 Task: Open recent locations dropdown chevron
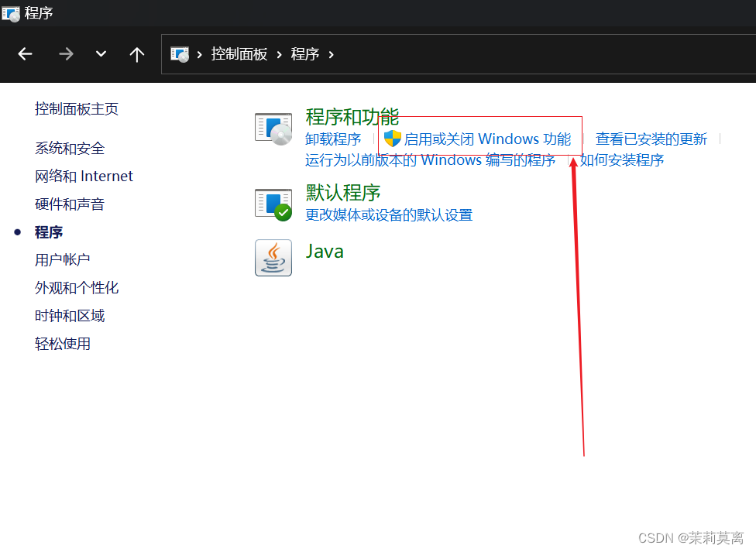(101, 53)
